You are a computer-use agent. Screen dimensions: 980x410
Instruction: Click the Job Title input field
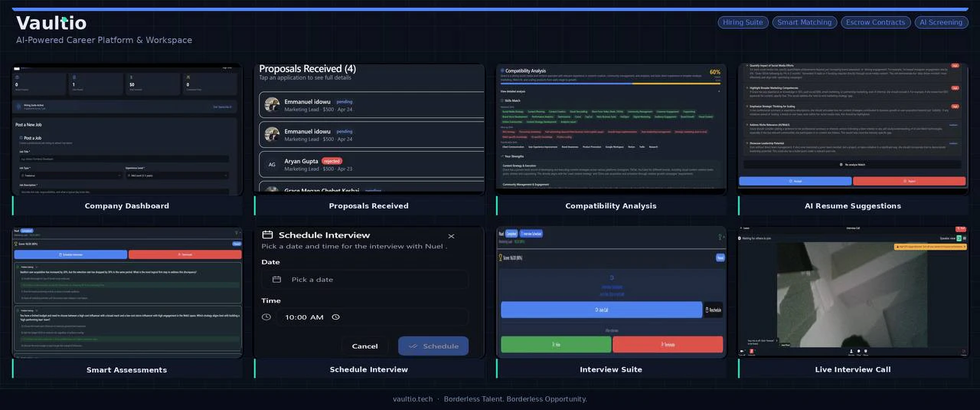[122, 159]
